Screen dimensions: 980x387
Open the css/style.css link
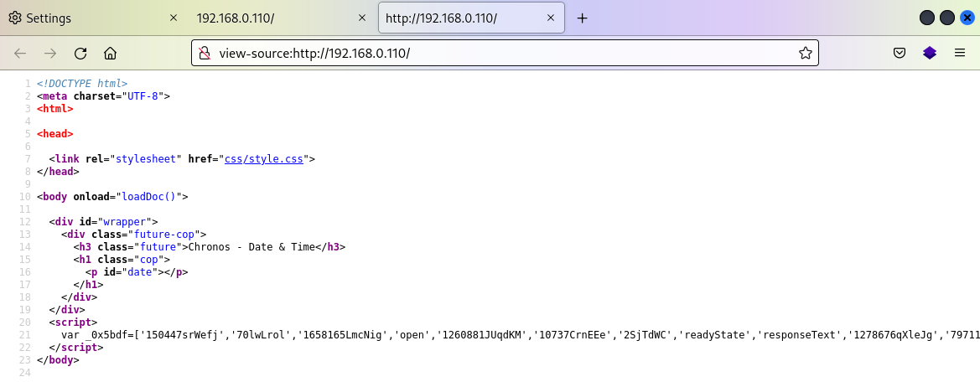(x=264, y=158)
